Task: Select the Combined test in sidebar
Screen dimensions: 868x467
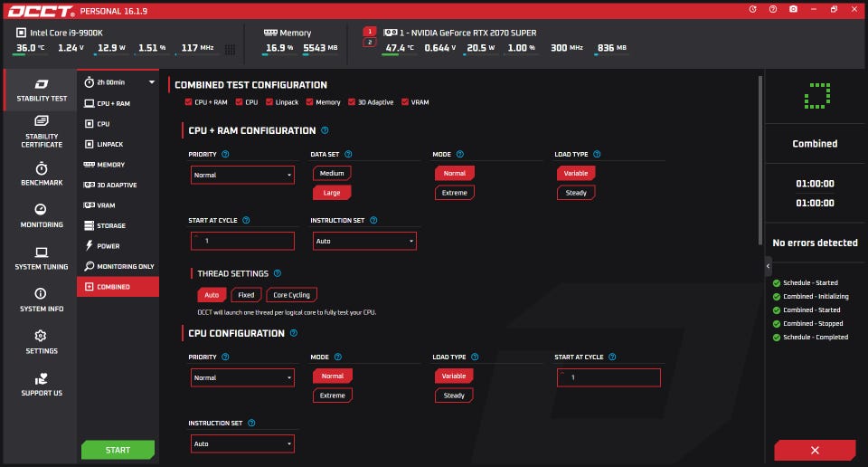Action: click(118, 286)
